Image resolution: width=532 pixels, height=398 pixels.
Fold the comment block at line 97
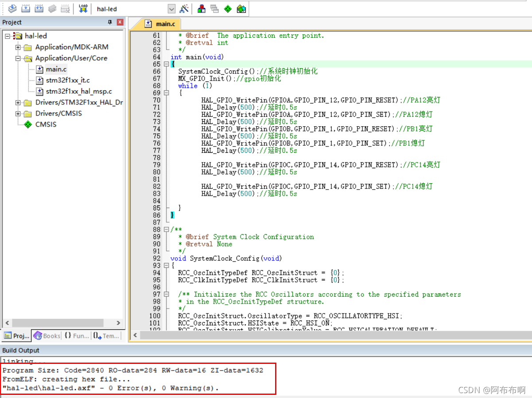167,294
